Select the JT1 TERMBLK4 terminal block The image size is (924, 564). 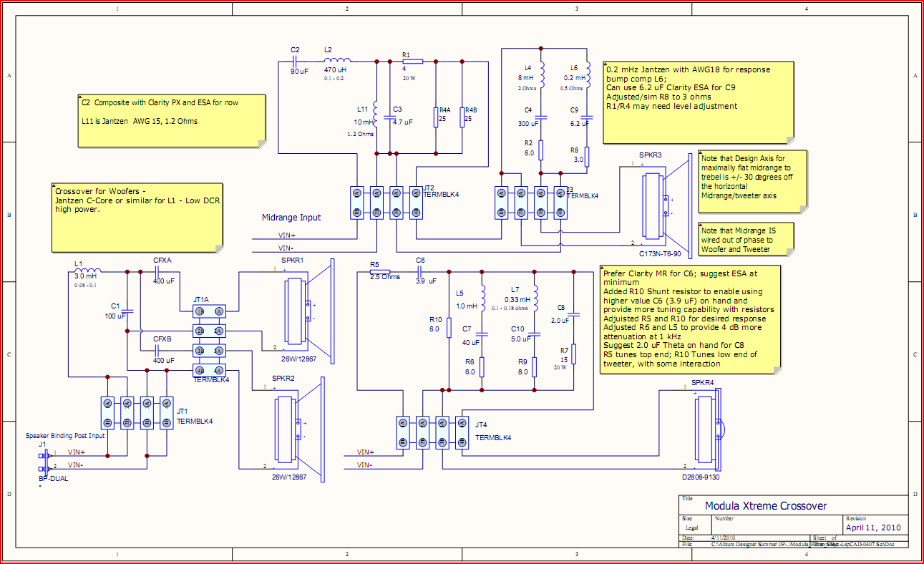(137, 413)
